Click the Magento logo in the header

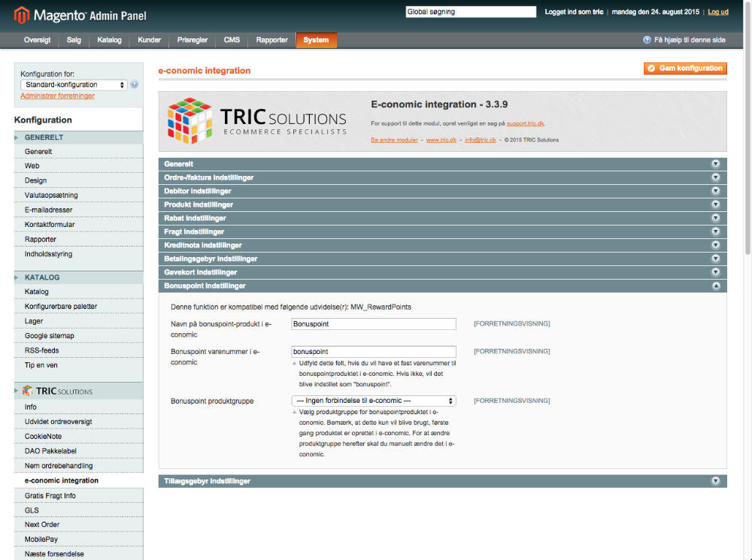click(x=20, y=14)
